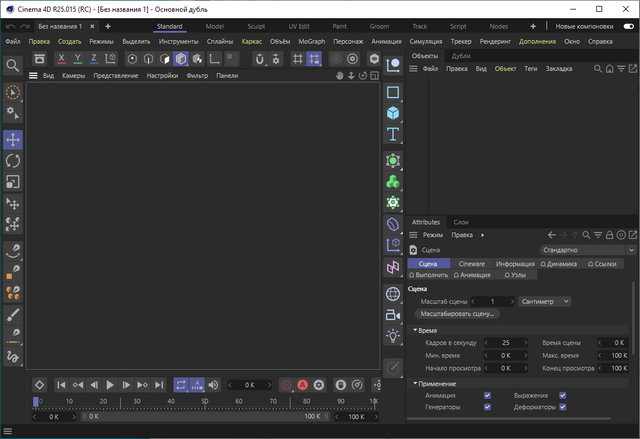Screen dimensions: 640x439
Task: Open the Cineware tab
Action: pos(471,264)
